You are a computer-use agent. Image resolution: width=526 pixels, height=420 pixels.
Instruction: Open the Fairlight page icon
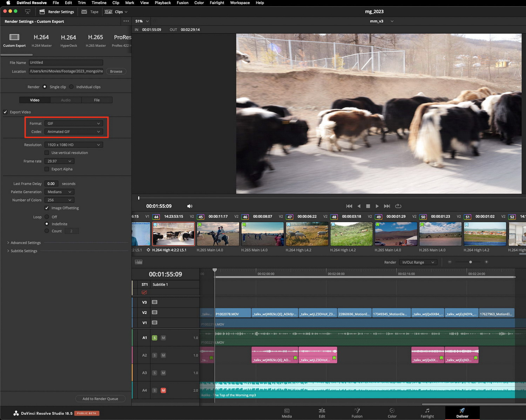pos(427,411)
